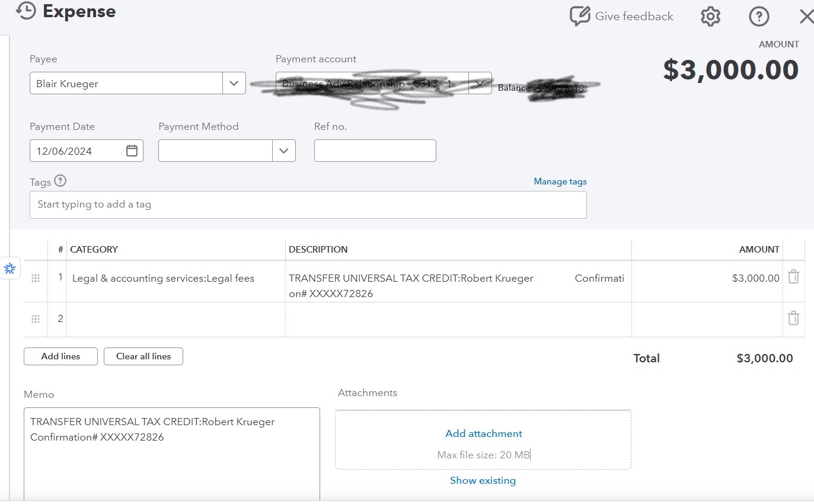Viewport: 814px width, 504px height.
Task: Close the Expense form
Action: click(x=806, y=16)
